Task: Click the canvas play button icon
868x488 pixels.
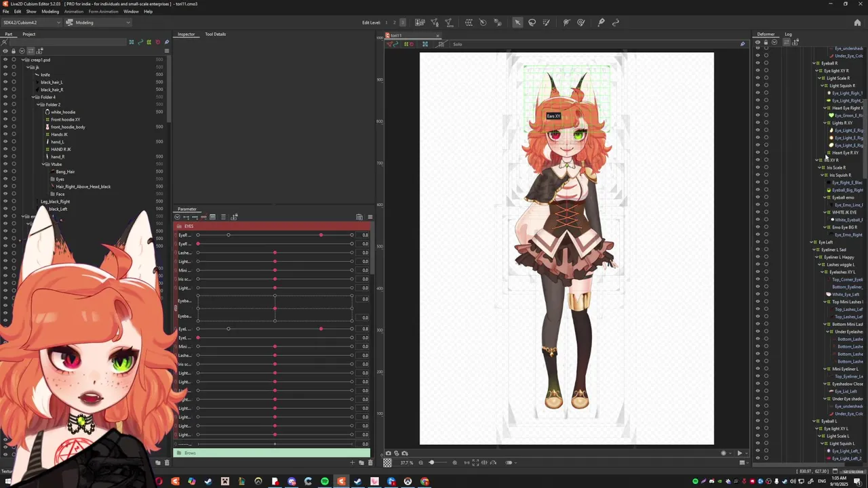Action: (739, 453)
